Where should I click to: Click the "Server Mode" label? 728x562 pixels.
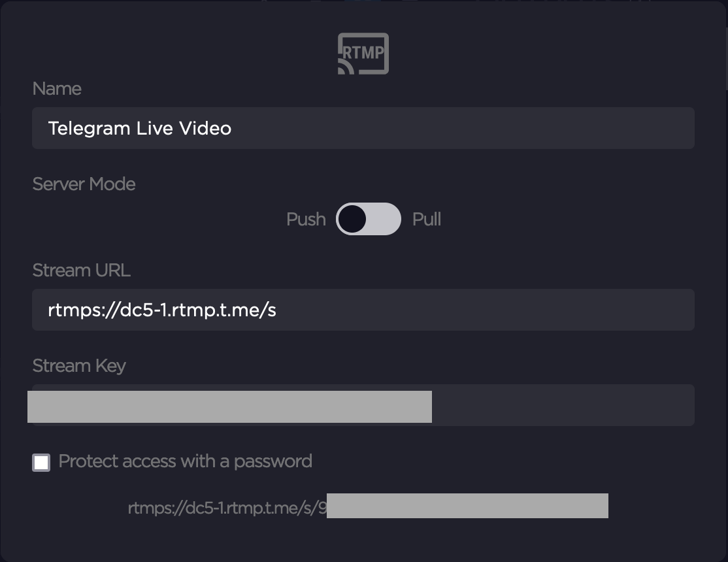84,184
